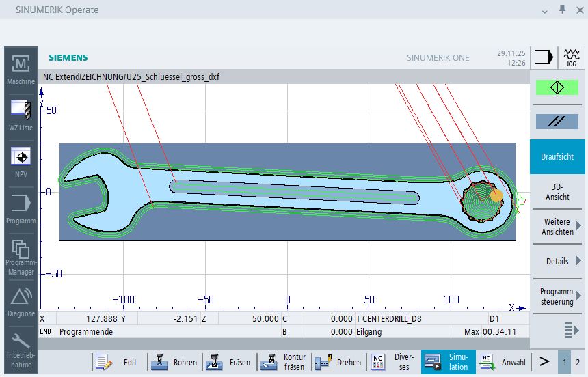Open the Maschine operating area
588x377 pixels.
pyautogui.click(x=21, y=70)
